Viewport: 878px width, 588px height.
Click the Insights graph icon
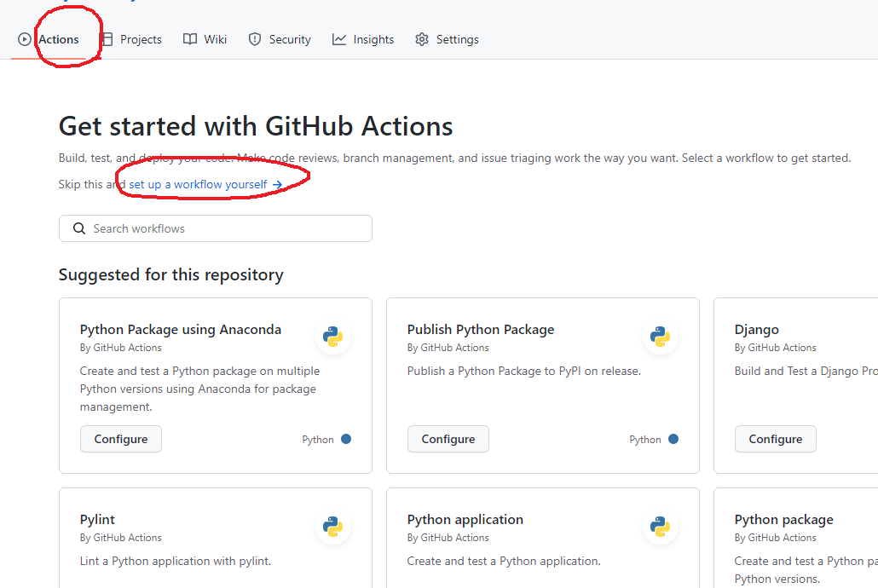pos(338,39)
